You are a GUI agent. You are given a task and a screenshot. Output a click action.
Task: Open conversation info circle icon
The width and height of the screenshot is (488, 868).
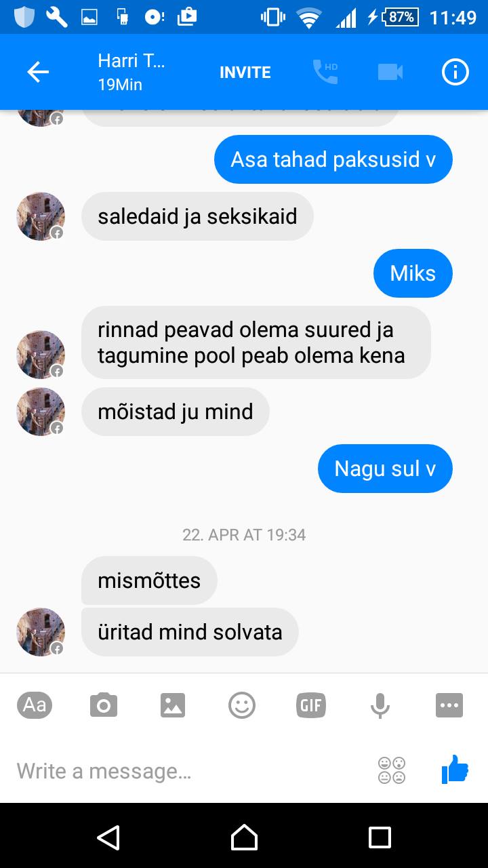click(455, 72)
